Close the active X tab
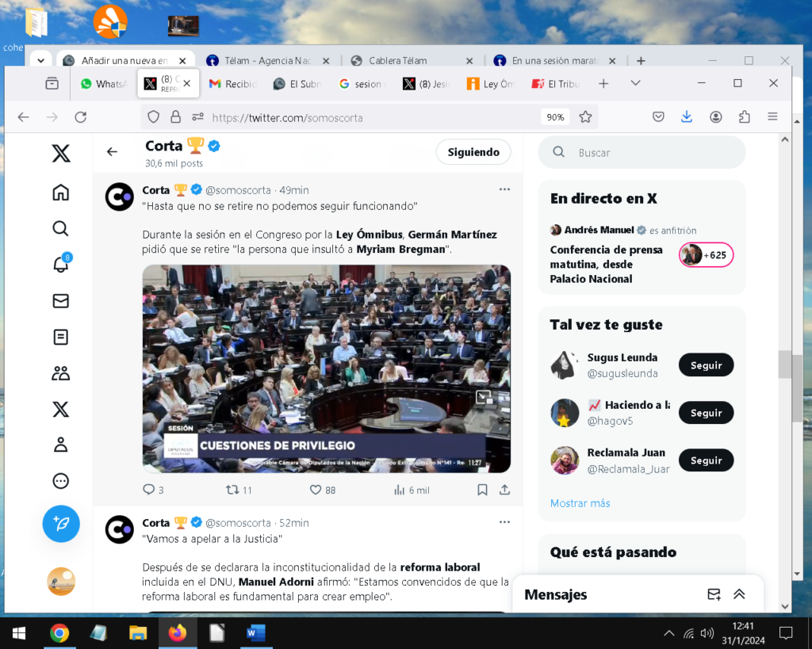The image size is (812, 649). [x=187, y=83]
